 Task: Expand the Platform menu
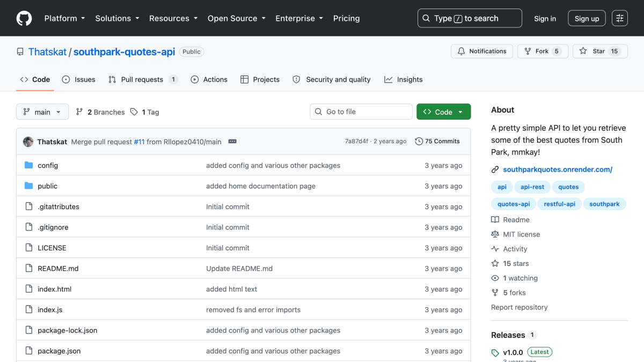64,18
